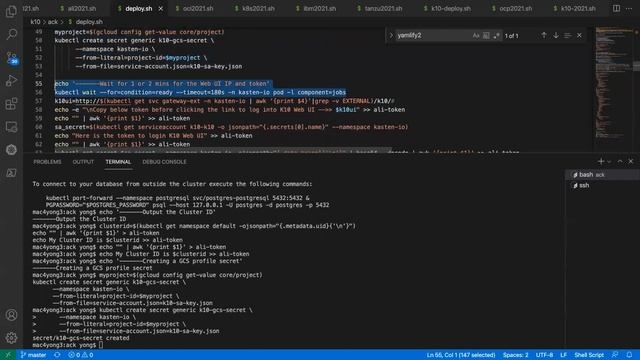Switch to the k10-deploy.sh editor tab
Image resolution: width=640 pixels, height=360 pixels.
tap(451, 8)
